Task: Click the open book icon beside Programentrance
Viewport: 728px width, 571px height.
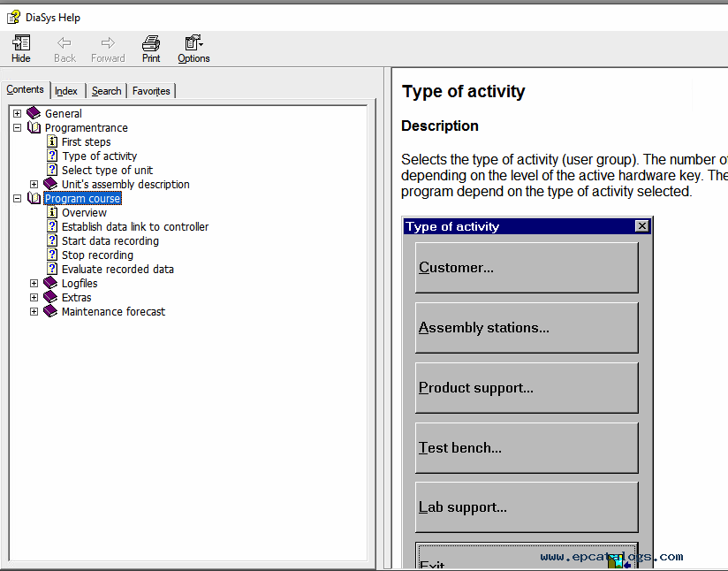Action: click(x=34, y=127)
